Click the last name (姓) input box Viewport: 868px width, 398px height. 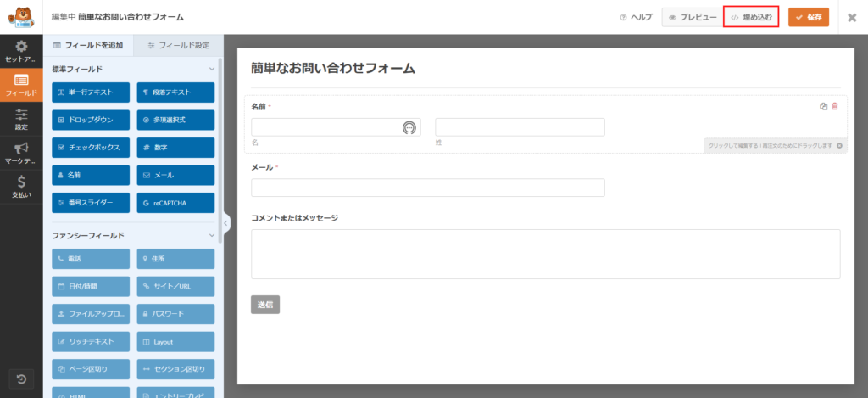520,127
